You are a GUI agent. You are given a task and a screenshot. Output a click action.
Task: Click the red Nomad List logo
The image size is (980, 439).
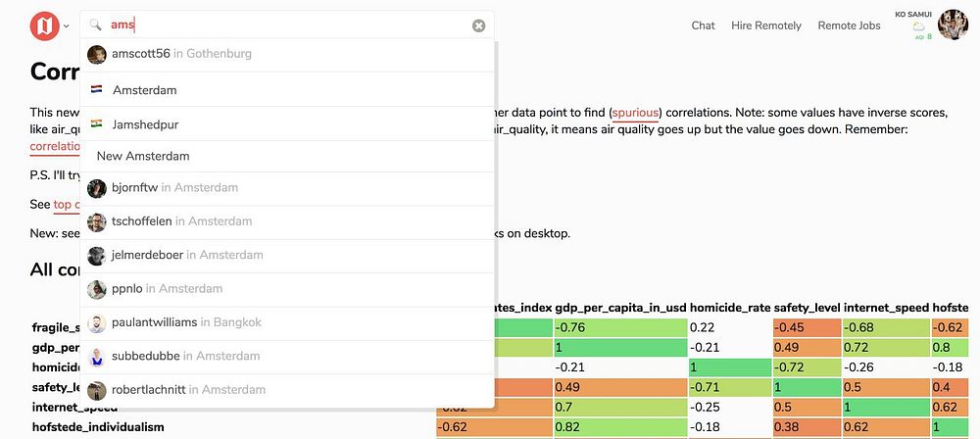[44, 25]
